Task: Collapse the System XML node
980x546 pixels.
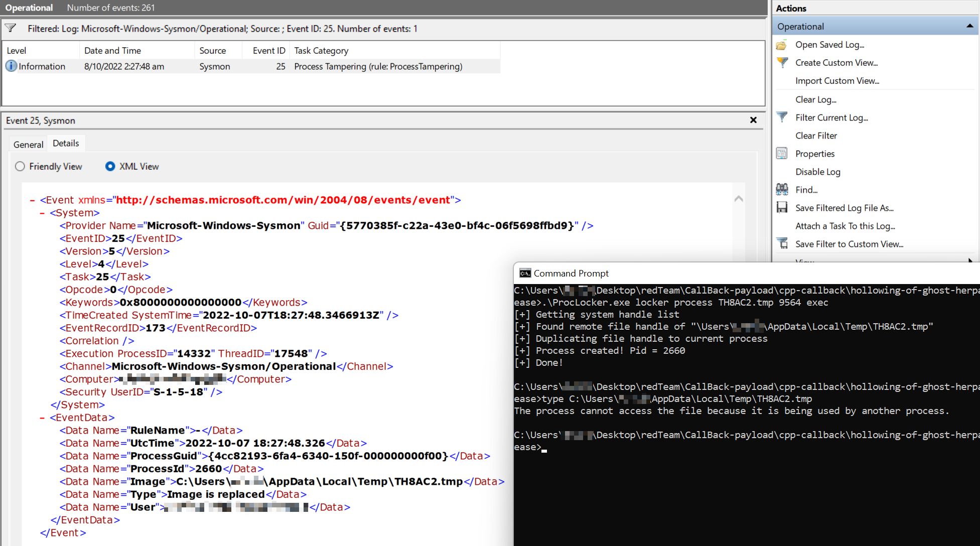Action: [42, 213]
